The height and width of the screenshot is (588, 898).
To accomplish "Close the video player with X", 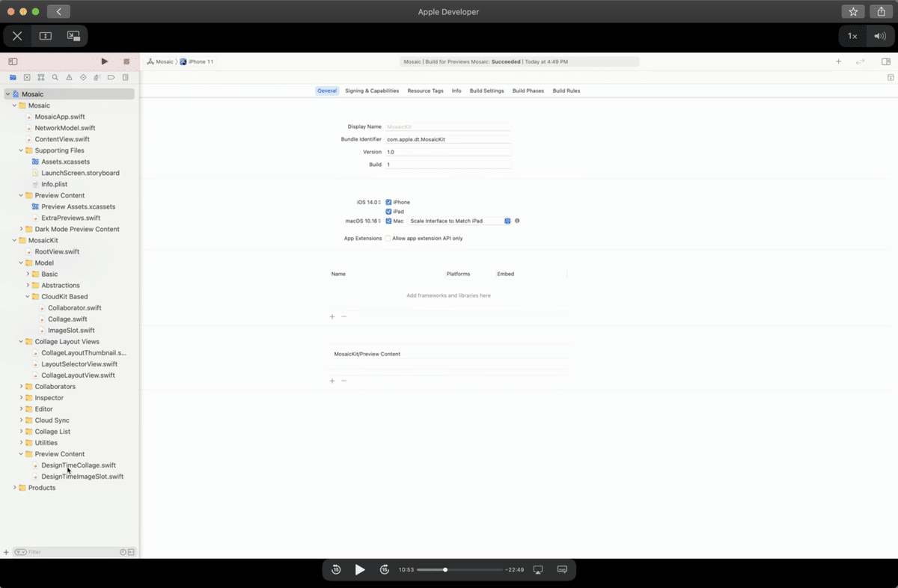I will click(x=17, y=36).
